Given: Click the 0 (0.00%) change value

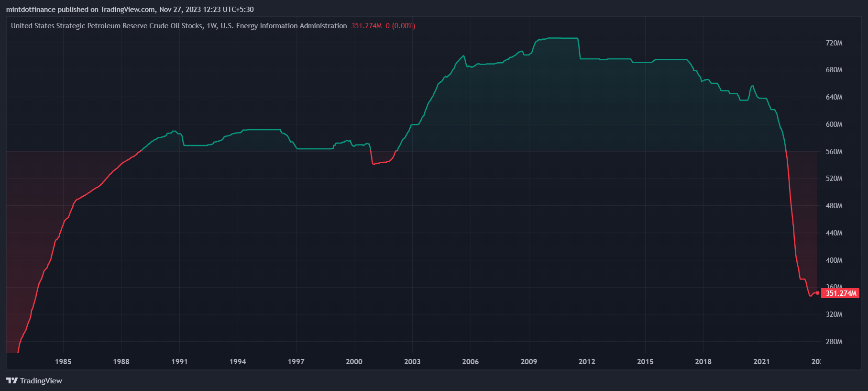Looking at the screenshot, I should [x=400, y=26].
